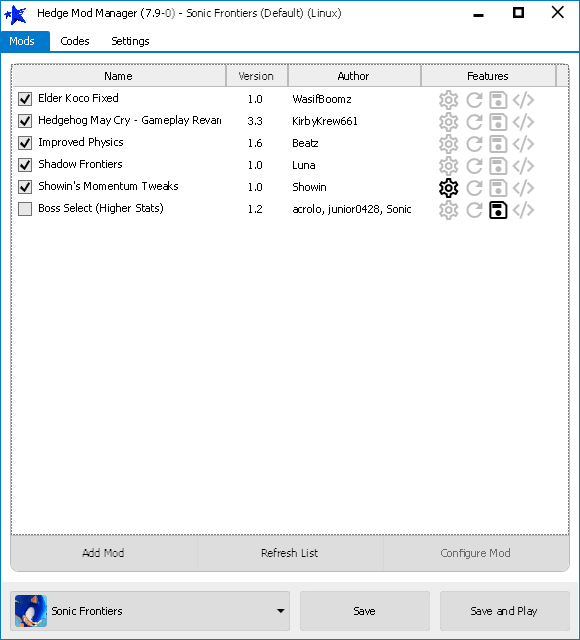Uncheck the Elder Koco Fixed mod

point(25,99)
